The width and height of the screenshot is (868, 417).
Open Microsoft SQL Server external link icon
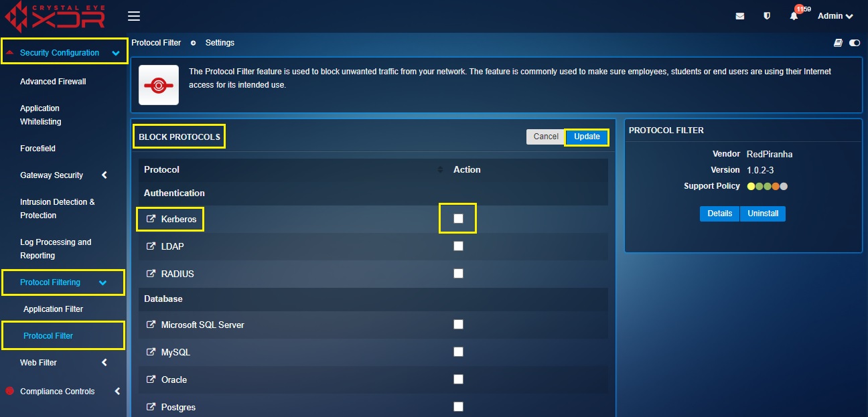click(151, 325)
